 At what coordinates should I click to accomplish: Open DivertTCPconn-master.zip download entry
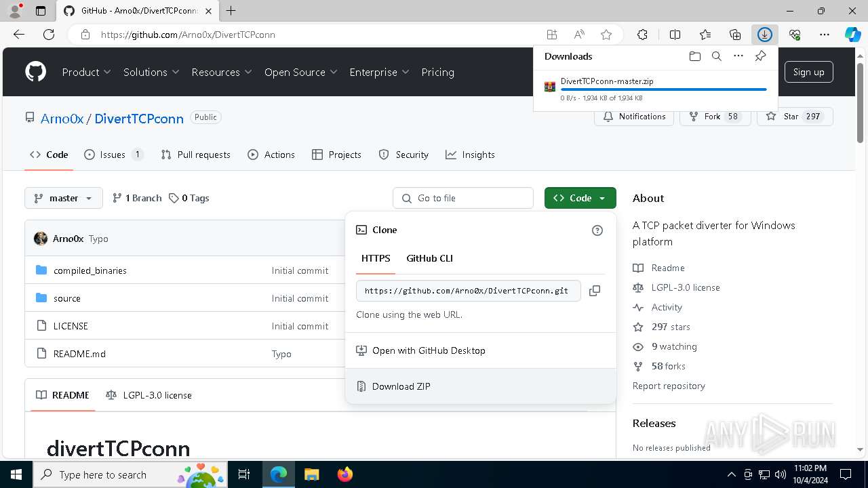coord(655,89)
